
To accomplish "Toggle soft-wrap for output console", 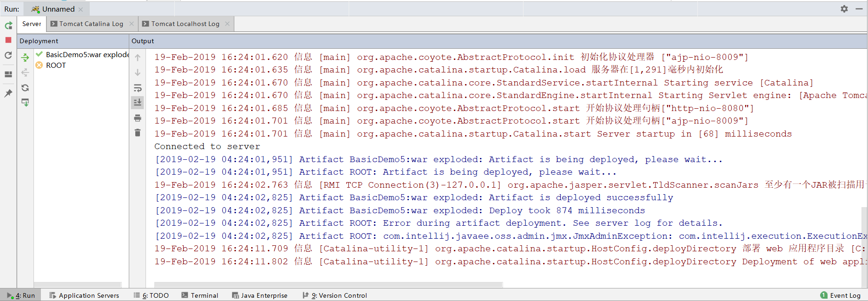I will (x=138, y=88).
